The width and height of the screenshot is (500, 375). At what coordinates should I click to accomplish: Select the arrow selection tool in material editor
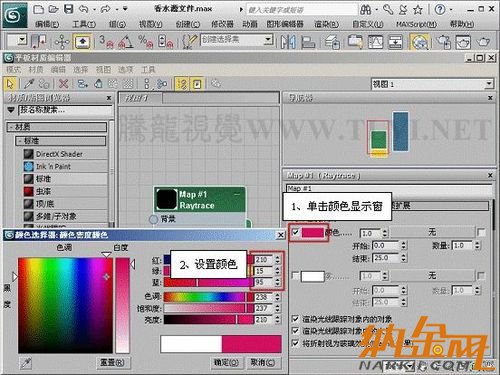[x=10, y=84]
